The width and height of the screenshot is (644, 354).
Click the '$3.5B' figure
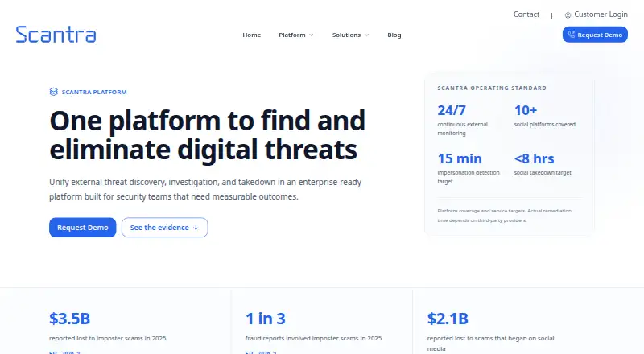[x=69, y=319]
